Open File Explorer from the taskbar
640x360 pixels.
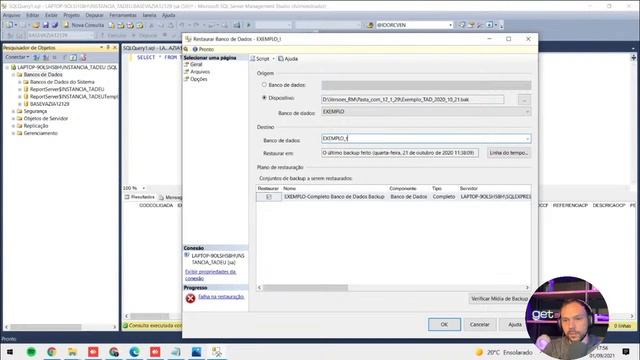click(72, 352)
